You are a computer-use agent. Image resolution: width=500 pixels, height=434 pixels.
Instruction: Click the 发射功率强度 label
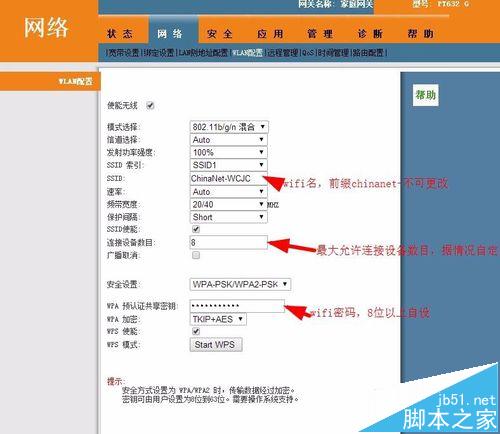pyautogui.click(x=131, y=153)
